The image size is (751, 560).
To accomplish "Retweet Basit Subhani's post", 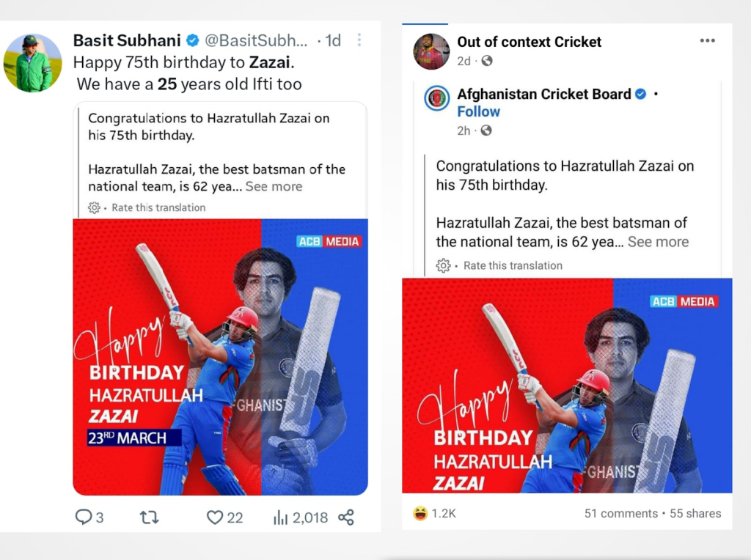I will click(149, 517).
